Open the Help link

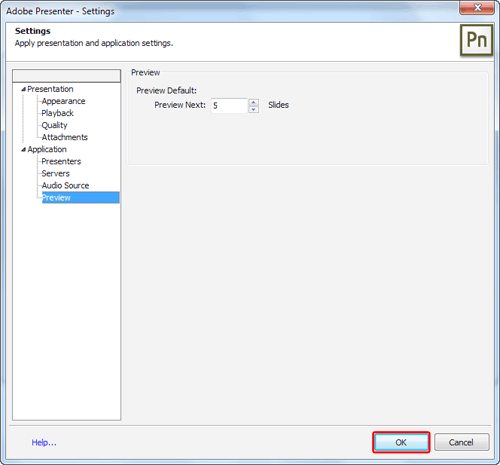click(44, 442)
